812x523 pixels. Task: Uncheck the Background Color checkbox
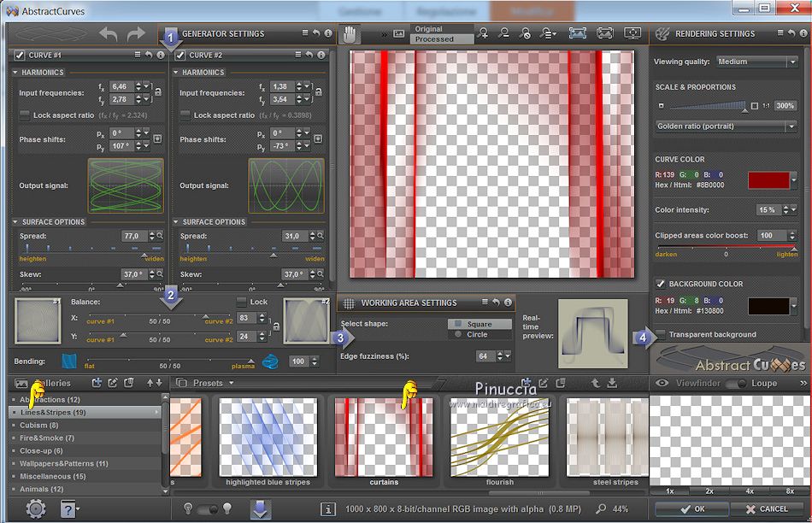point(660,284)
